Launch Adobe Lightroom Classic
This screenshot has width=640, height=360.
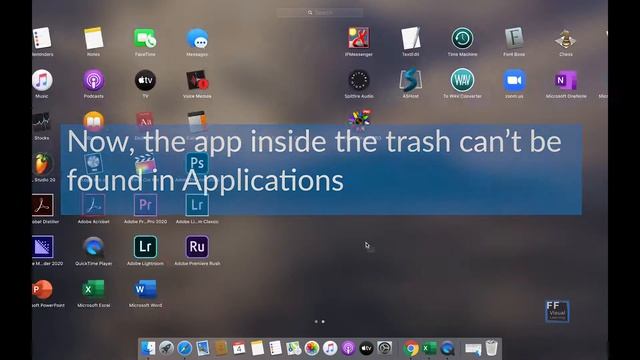click(197, 205)
